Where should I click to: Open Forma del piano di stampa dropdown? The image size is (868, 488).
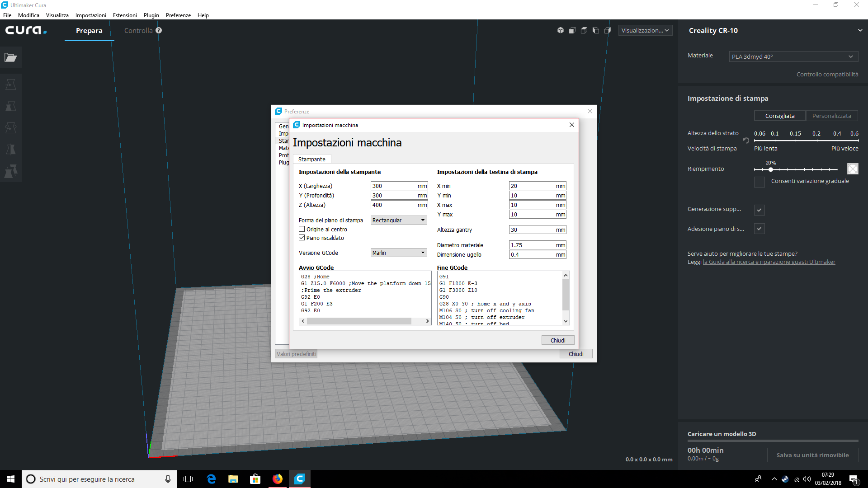point(399,220)
